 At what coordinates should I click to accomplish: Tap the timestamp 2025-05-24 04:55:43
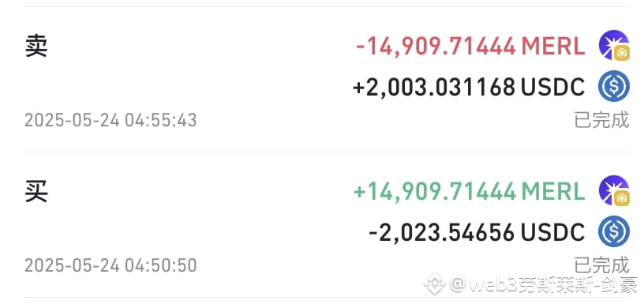tap(110, 120)
